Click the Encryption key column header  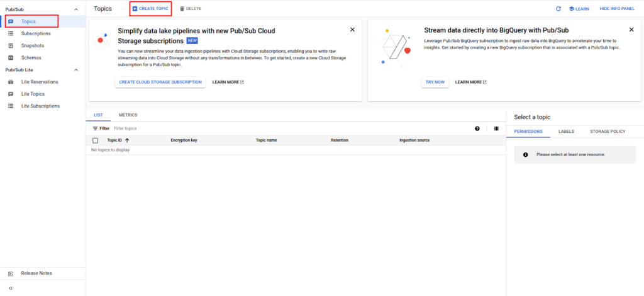click(x=184, y=140)
